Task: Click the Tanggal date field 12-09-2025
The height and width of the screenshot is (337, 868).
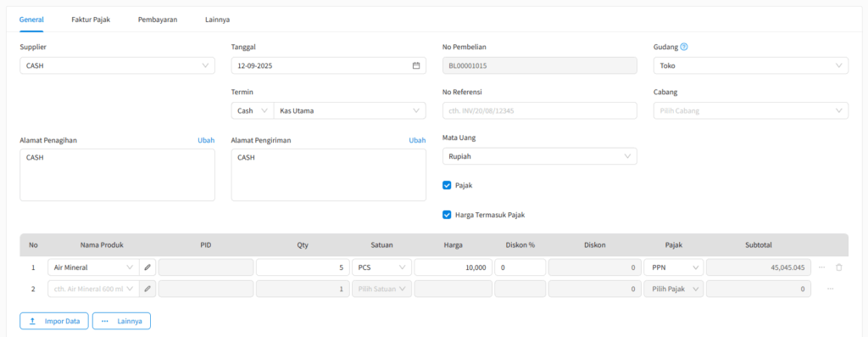Action: [329, 65]
